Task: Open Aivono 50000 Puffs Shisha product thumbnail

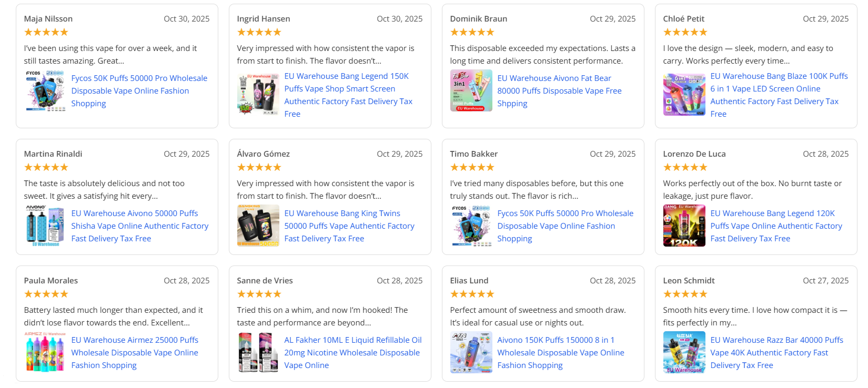Action: [45, 226]
